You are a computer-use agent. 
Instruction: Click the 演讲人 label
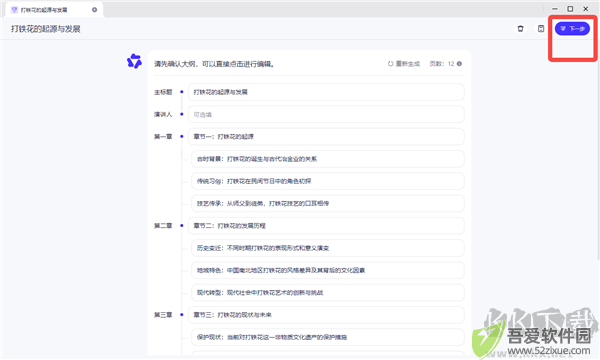pyautogui.click(x=163, y=114)
